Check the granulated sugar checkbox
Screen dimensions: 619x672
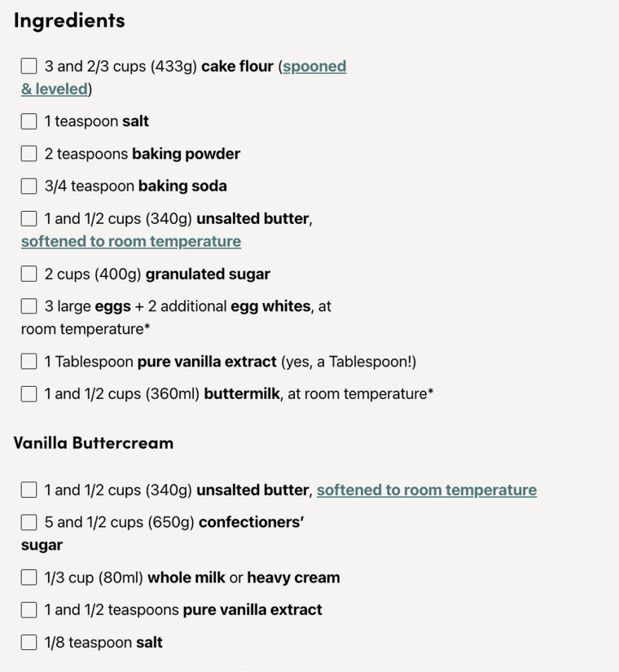tap(29, 274)
